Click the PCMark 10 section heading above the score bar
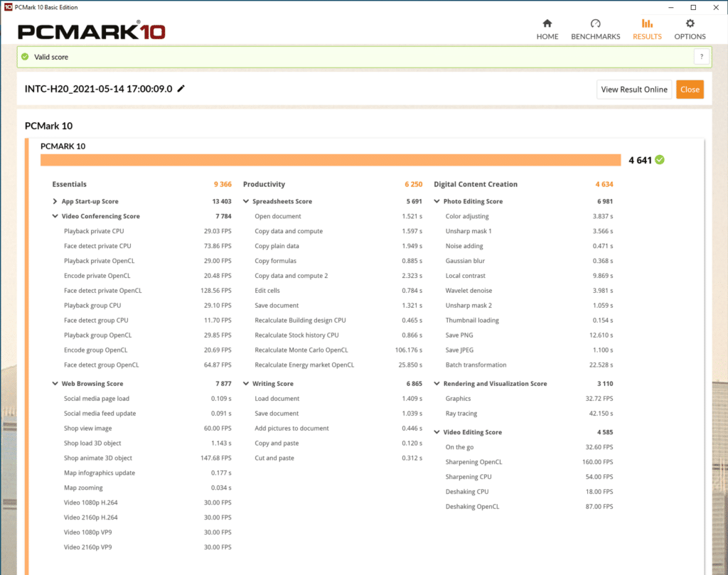Image resolution: width=728 pixels, height=575 pixels. pyautogui.click(x=49, y=126)
